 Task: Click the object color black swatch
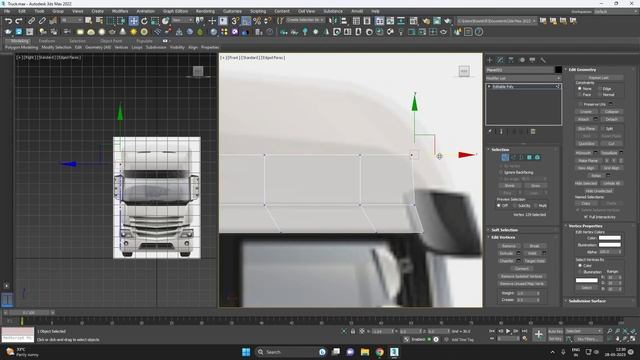click(x=558, y=70)
